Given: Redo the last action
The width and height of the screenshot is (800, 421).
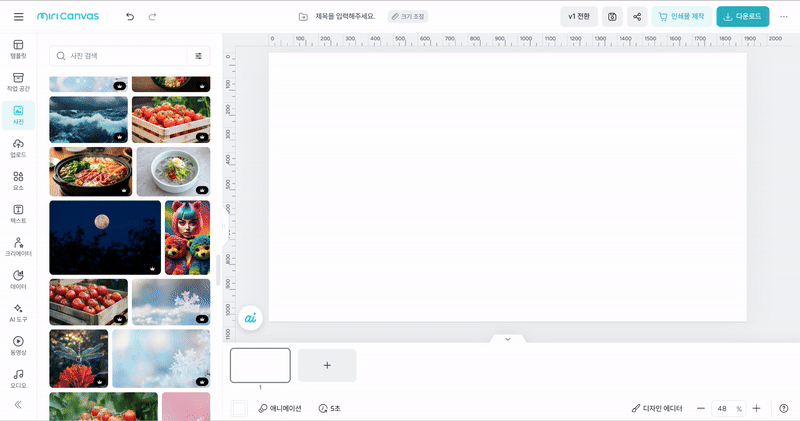Looking at the screenshot, I should click(152, 17).
